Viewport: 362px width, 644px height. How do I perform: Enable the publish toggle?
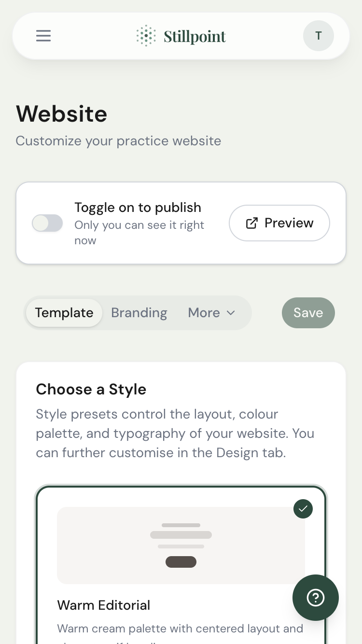[x=47, y=223]
